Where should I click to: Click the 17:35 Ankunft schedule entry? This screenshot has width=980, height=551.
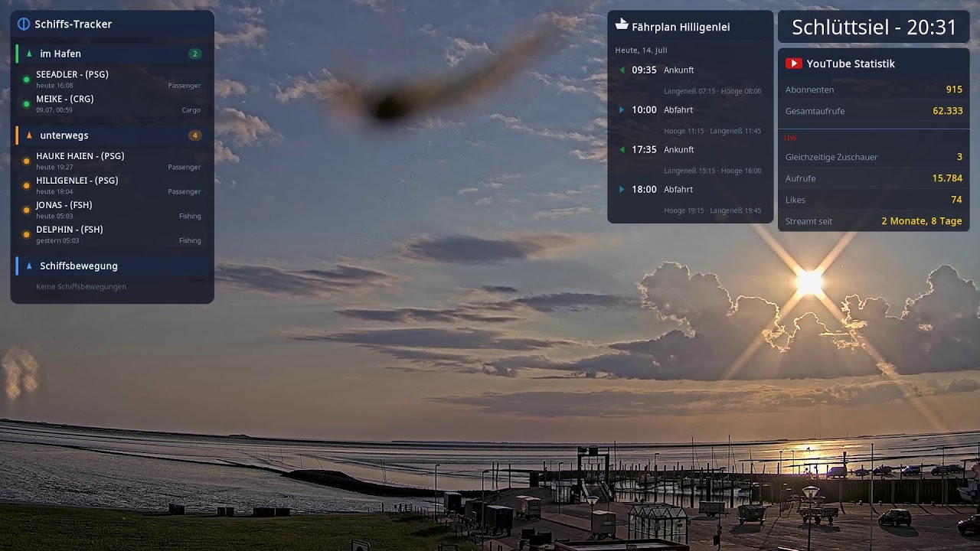coord(691,149)
